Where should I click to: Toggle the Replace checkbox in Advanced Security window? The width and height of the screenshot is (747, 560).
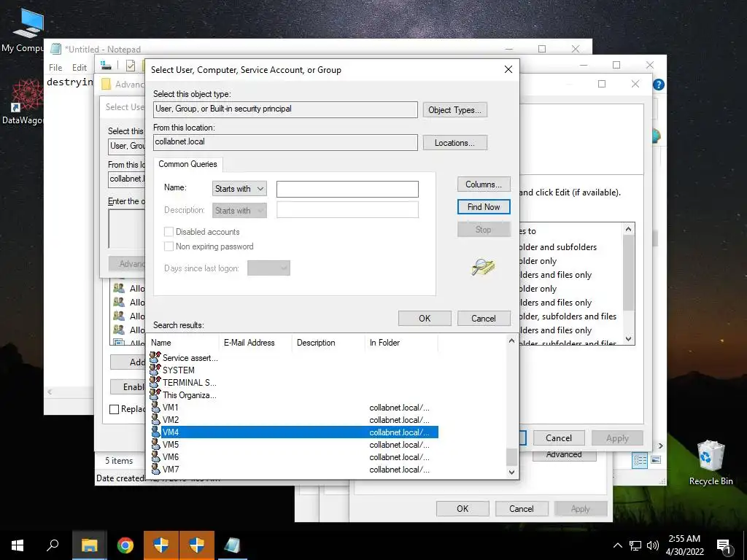[115, 409]
